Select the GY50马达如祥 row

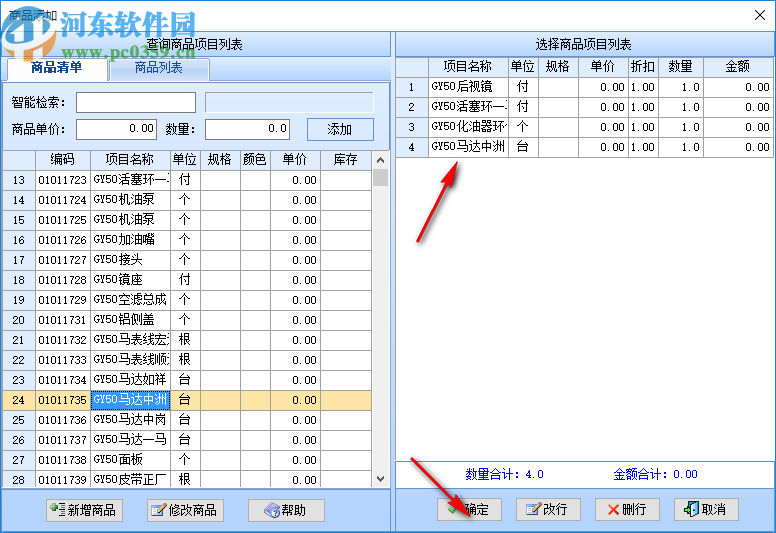187,380
